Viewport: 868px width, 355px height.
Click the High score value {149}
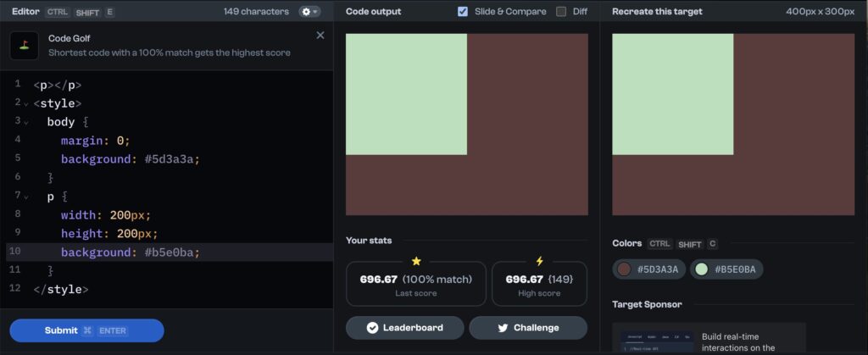pos(560,280)
